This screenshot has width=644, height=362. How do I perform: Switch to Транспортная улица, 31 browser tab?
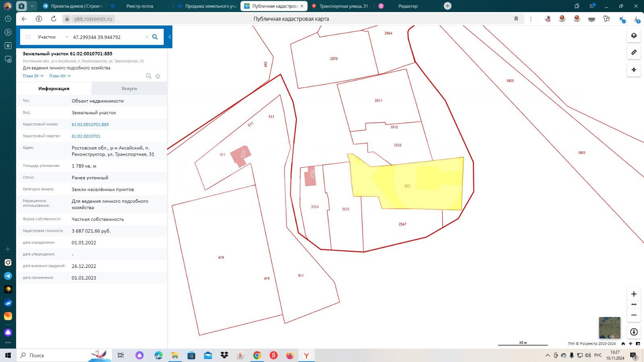[x=343, y=6]
